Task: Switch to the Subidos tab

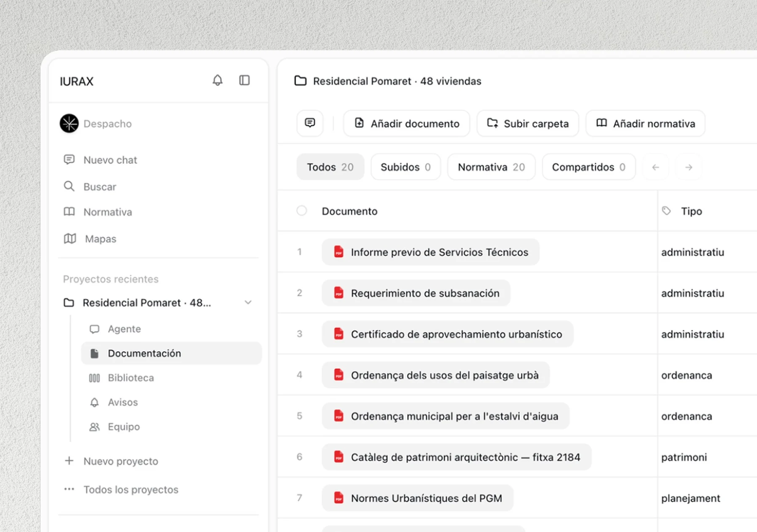Action: [405, 167]
